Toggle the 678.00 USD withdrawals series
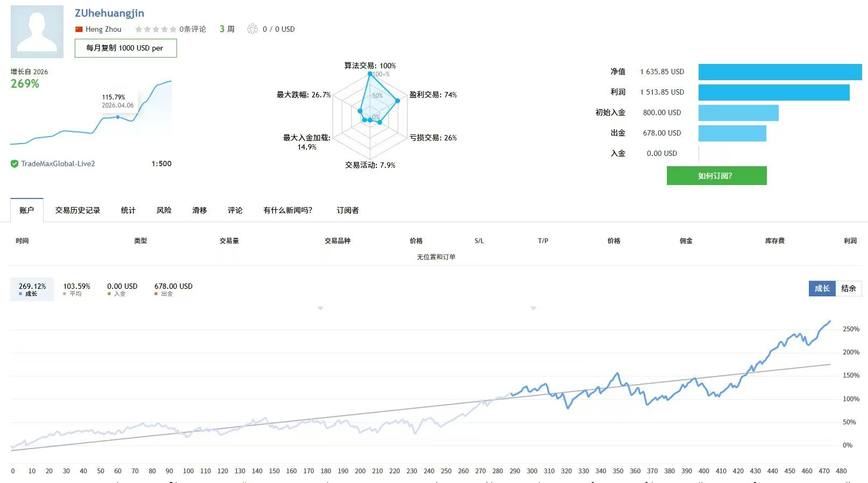The image size is (868, 483). [x=173, y=289]
